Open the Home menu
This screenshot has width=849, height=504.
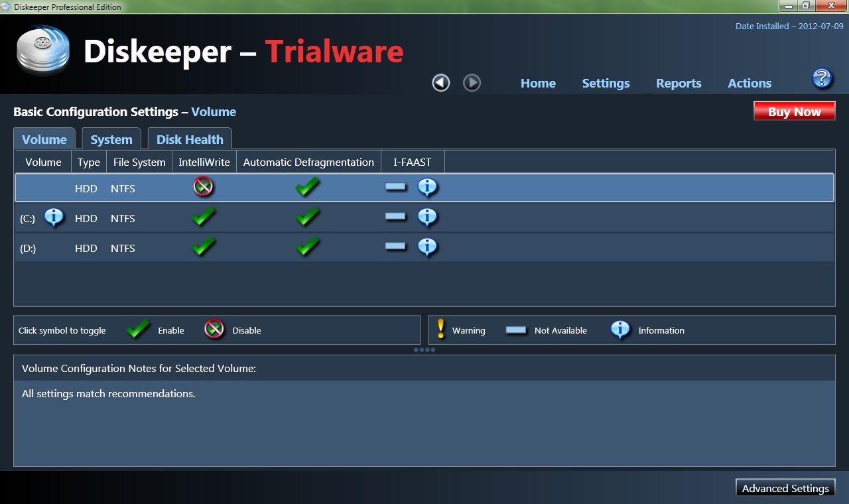538,84
